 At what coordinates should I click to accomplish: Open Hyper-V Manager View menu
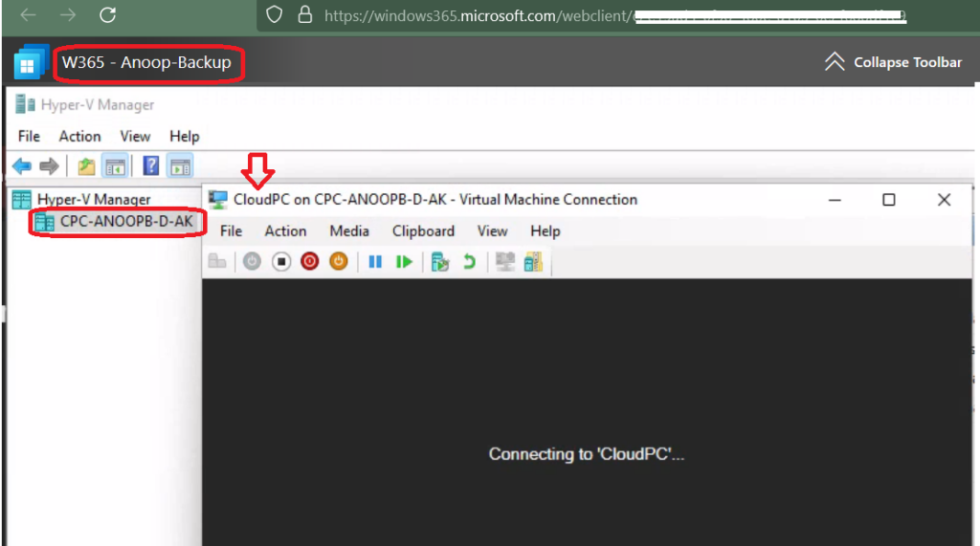point(135,136)
